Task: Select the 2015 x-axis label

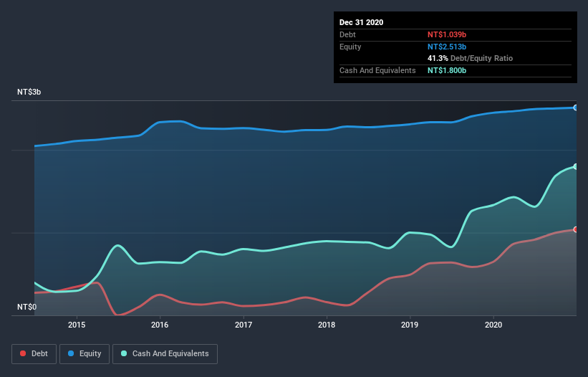Action: coord(77,325)
